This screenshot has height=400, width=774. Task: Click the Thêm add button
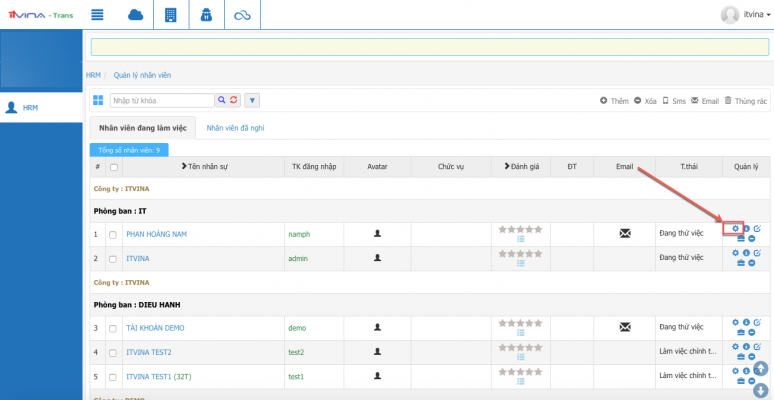point(614,101)
